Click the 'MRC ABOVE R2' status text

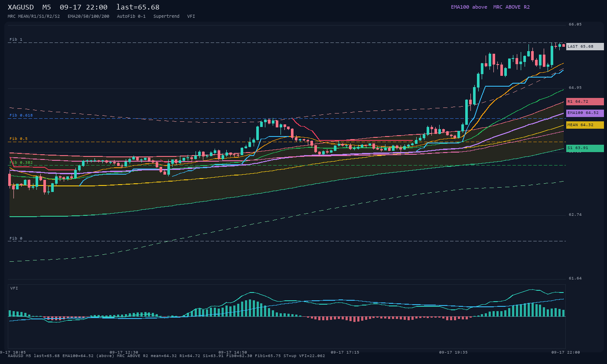click(512, 7)
